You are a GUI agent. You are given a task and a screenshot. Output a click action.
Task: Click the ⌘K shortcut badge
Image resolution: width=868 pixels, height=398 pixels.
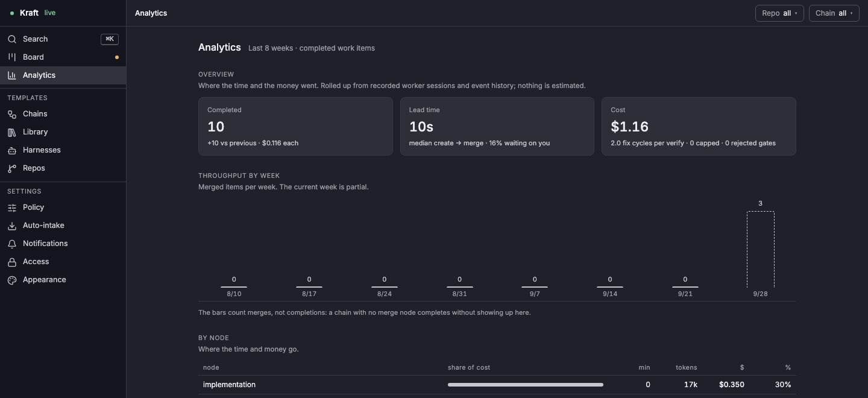(x=110, y=39)
